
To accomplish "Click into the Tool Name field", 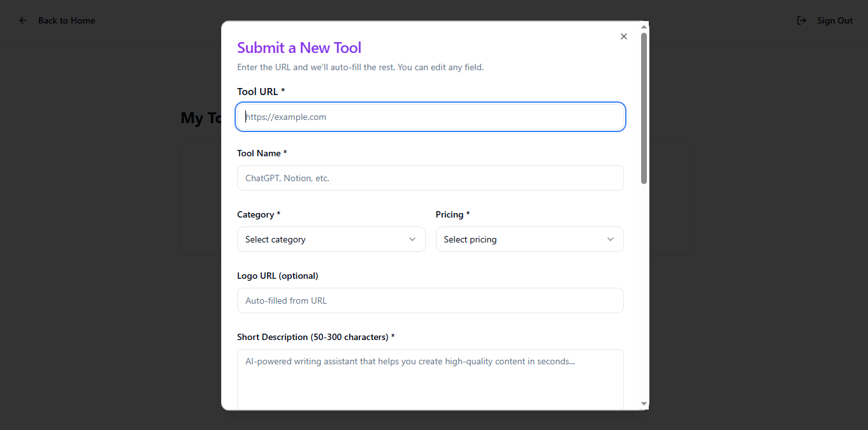I will [430, 178].
